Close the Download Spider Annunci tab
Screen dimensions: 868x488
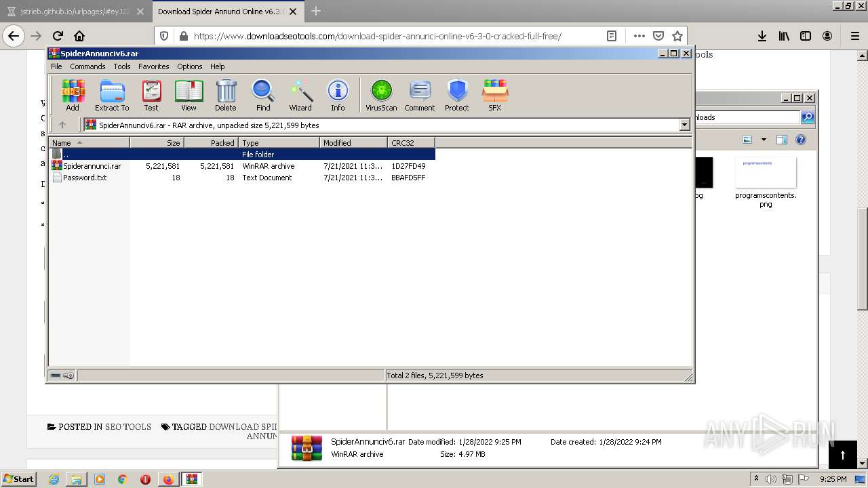293,12
